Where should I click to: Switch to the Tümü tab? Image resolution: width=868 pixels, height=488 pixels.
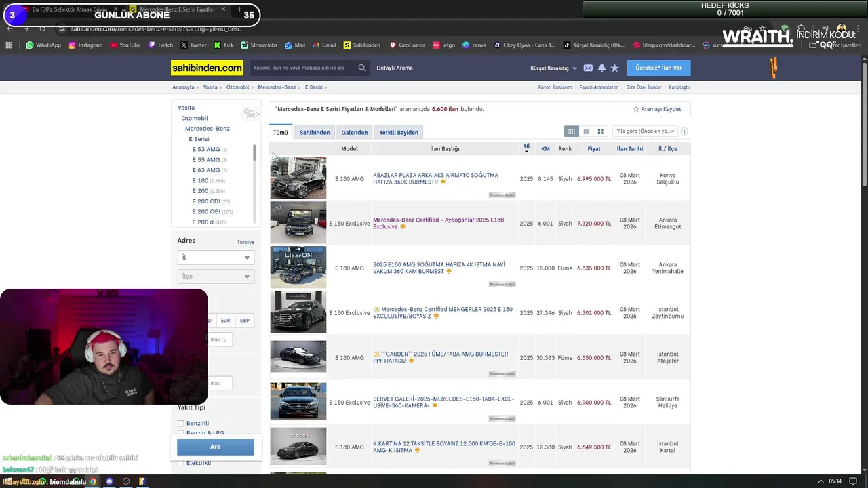281,132
